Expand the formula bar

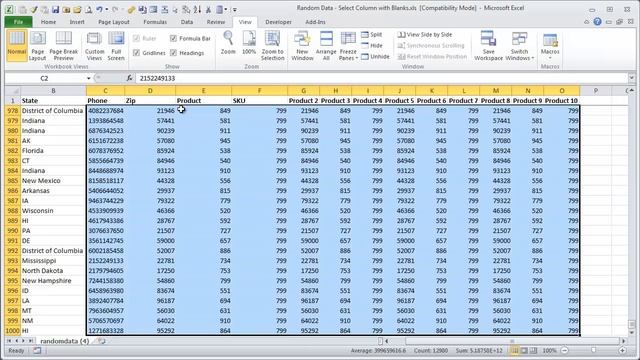coord(631,78)
